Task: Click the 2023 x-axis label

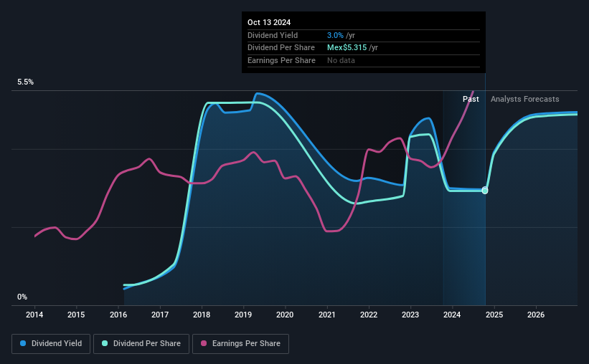Action: tap(410, 315)
